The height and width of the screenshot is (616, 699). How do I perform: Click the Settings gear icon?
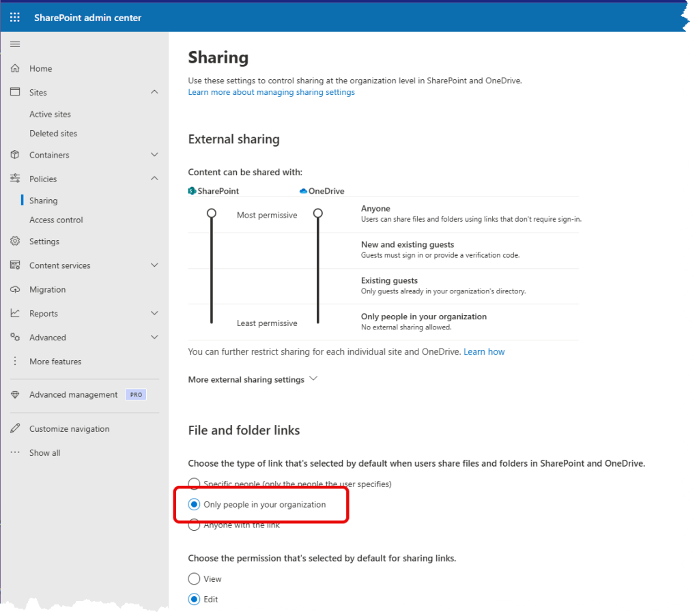pyautogui.click(x=15, y=241)
